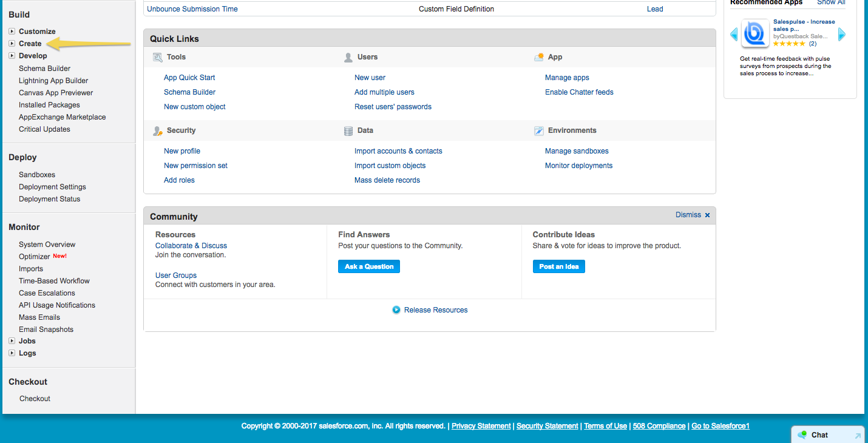This screenshot has height=443, width=868.
Task: Click the New custom object link
Action: pos(195,107)
